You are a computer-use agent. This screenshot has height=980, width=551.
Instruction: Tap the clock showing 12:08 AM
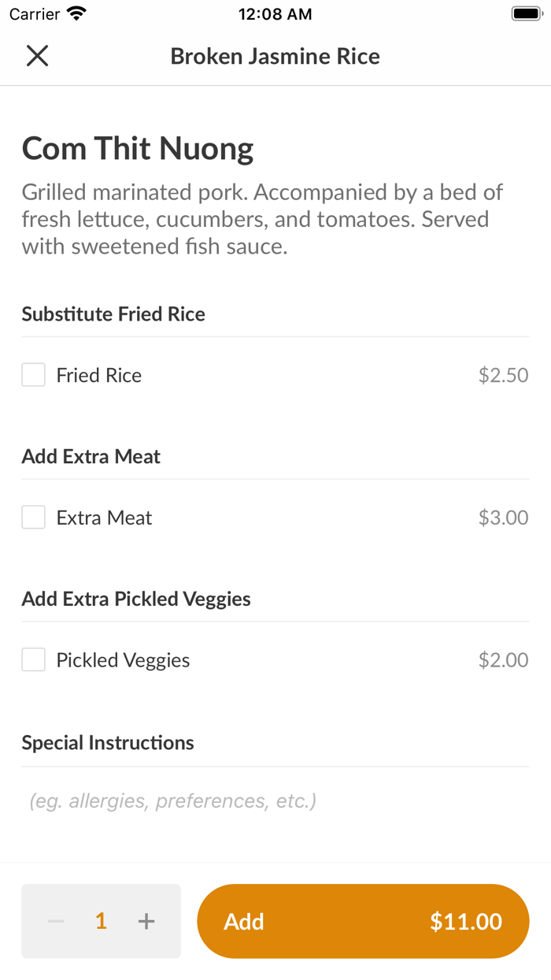point(275,13)
